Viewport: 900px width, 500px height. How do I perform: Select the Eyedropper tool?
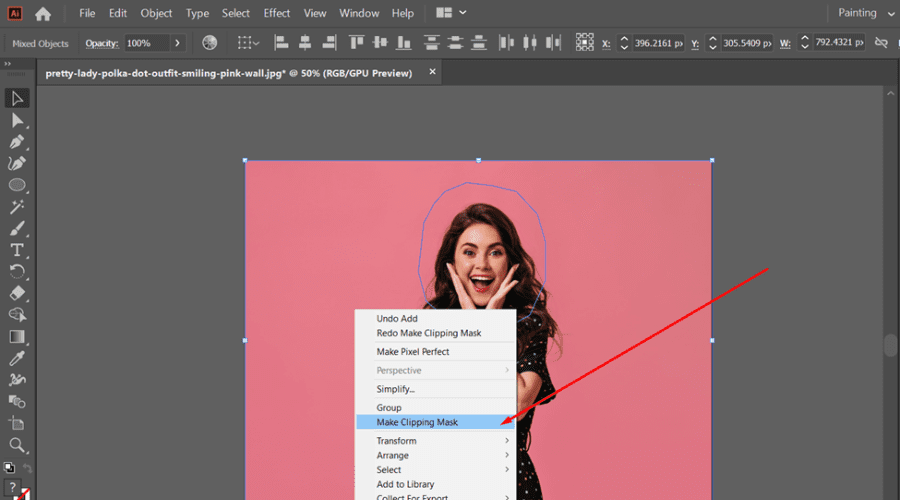tap(17, 358)
